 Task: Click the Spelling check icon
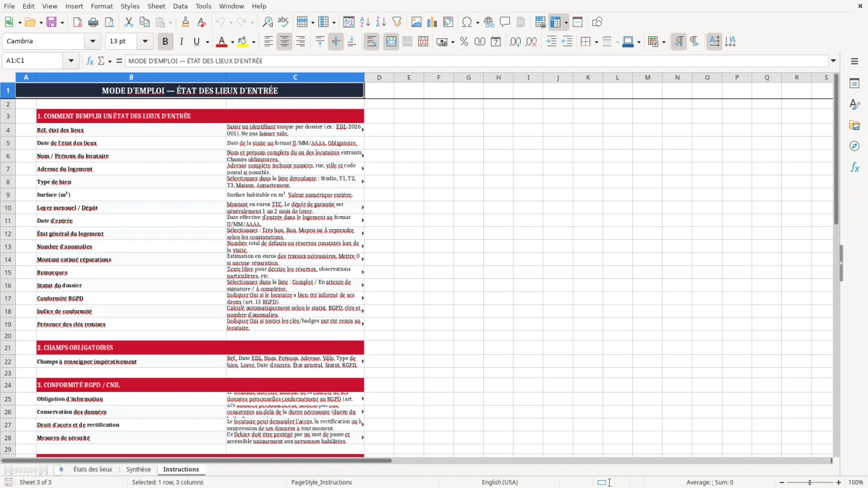click(283, 22)
